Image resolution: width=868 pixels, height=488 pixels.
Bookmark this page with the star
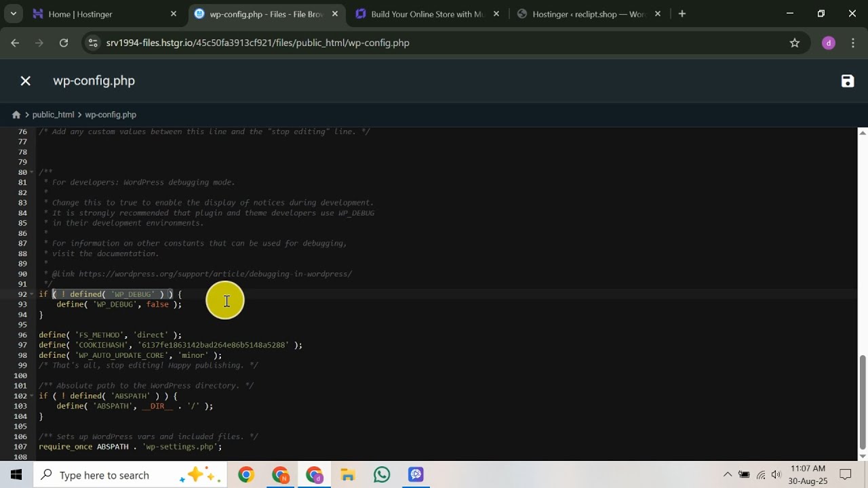pyautogui.click(x=795, y=43)
